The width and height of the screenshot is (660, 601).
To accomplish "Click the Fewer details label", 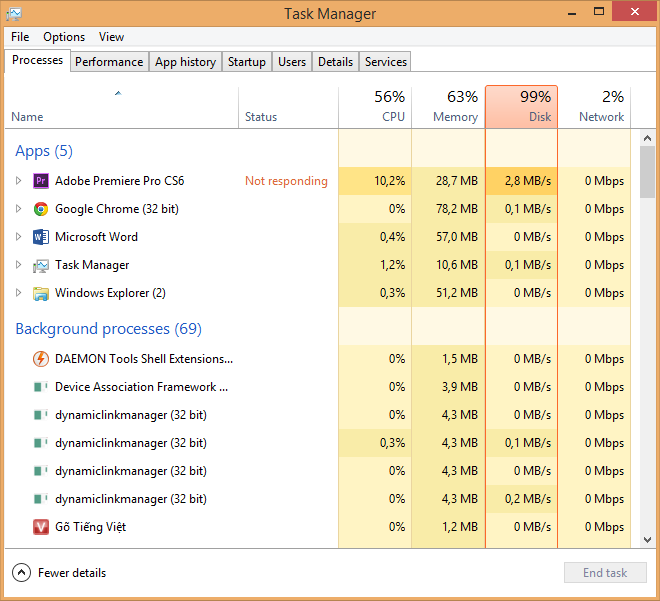I will 72,573.
